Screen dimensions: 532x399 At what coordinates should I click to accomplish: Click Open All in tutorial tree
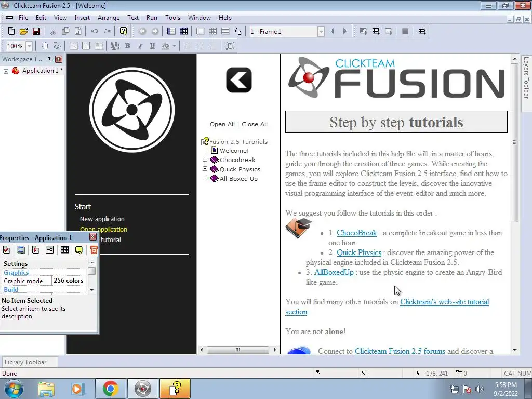[x=222, y=124]
